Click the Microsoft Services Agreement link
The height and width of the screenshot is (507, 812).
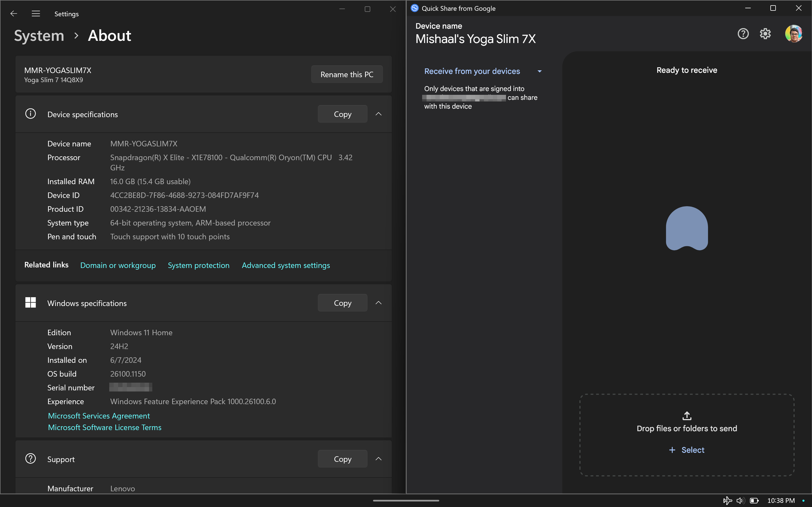[98, 415]
